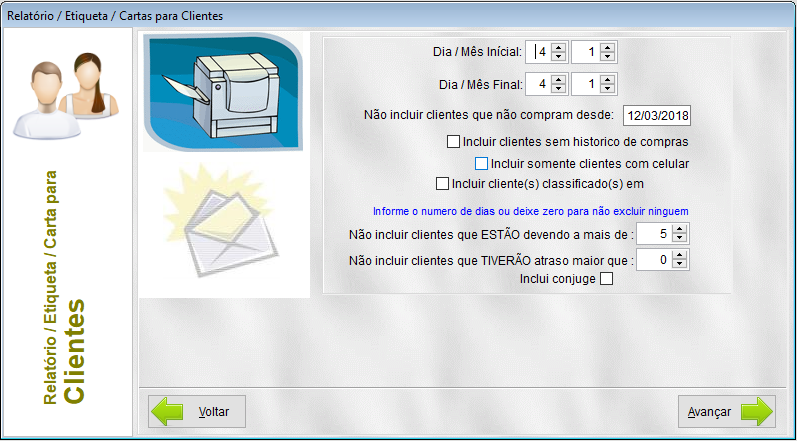
Task: Increase the final month value
Action: tap(607, 80)
